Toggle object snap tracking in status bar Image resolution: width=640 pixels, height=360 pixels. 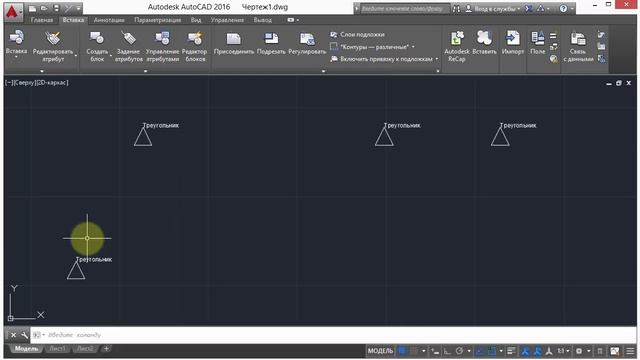click(x=479, y=351)
